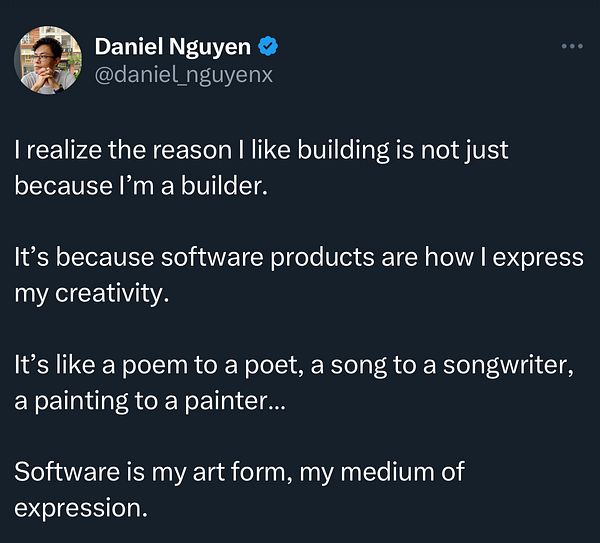The image size is (600, 543).
Task: Click the final word "expression."
Action: [x=81, y=506]
